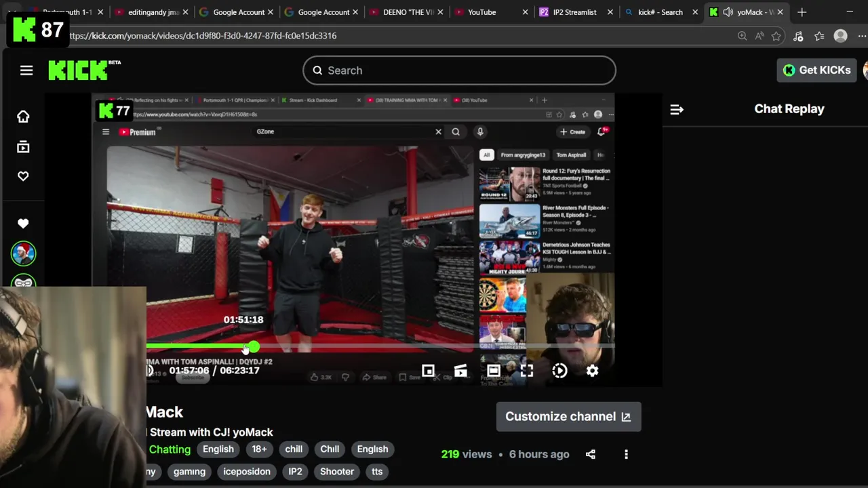868x488 pixels.
Task: Click Round 12 Fury's Resurrection thumbnail
Action: click(x=509, y=184)
